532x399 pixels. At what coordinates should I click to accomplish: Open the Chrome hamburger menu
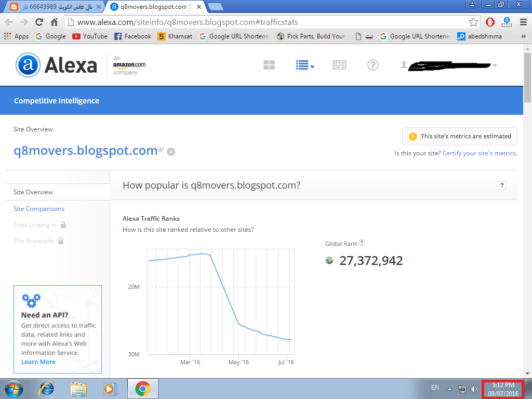pyautogui.click(x=523, y=22)
